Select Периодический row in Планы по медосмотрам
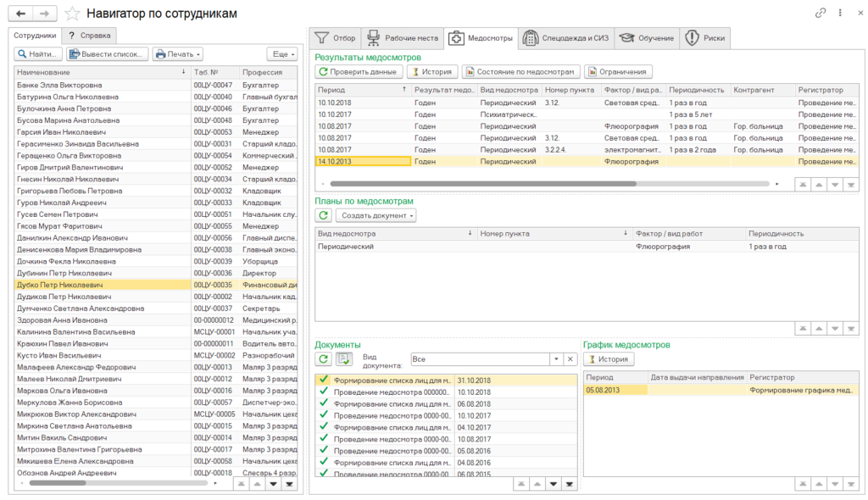Viewport: 868px width, 500px height. (x=587, y=247)
